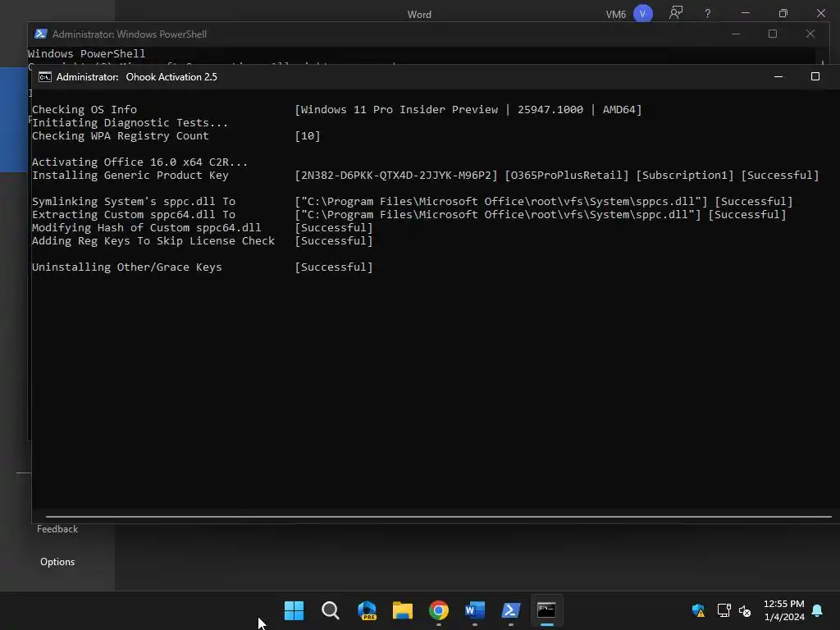Open the notification bell

click(x=818, y=610)
